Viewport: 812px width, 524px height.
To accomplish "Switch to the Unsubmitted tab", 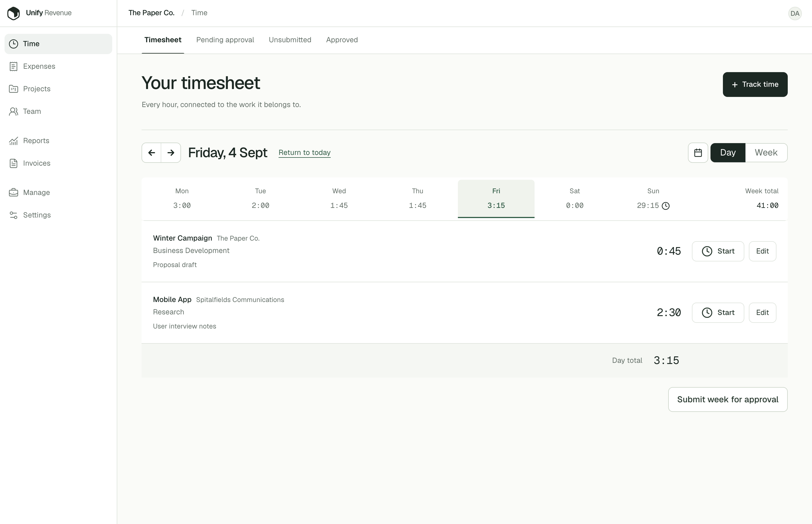I will (290, 40).
